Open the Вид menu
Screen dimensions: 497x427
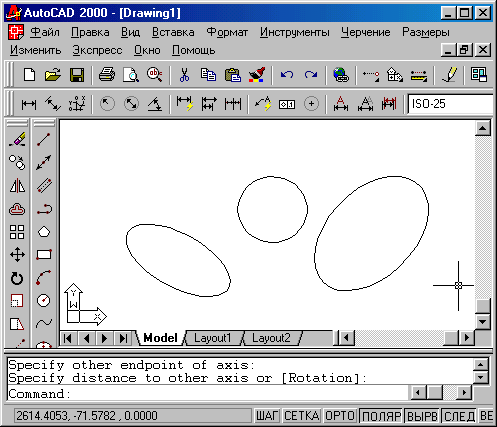tap(130, 32)
